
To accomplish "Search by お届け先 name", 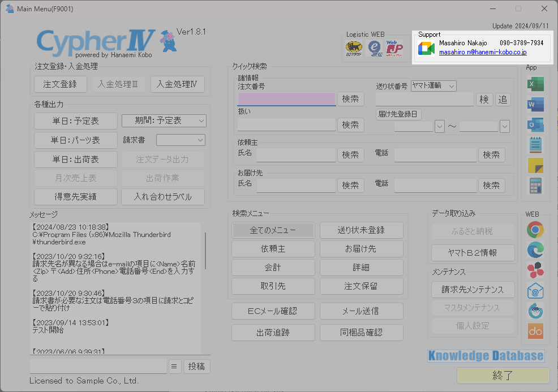I will point(350,186).
